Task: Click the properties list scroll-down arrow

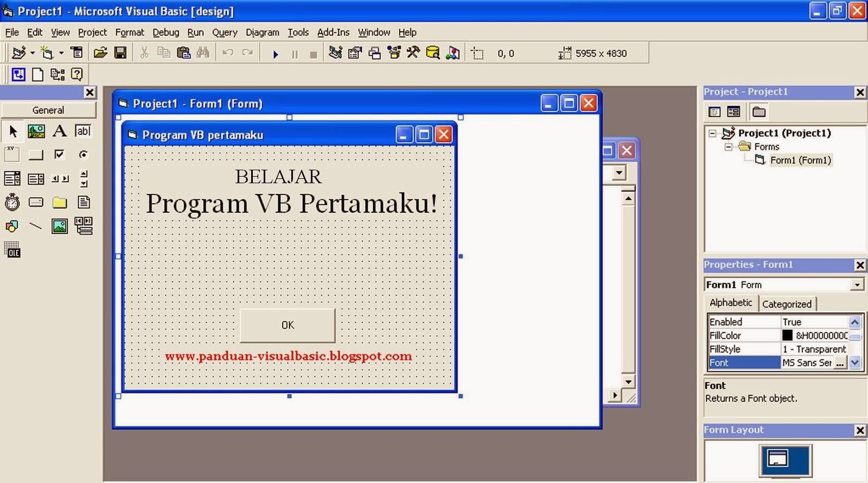Action: [x=855, y=363]
